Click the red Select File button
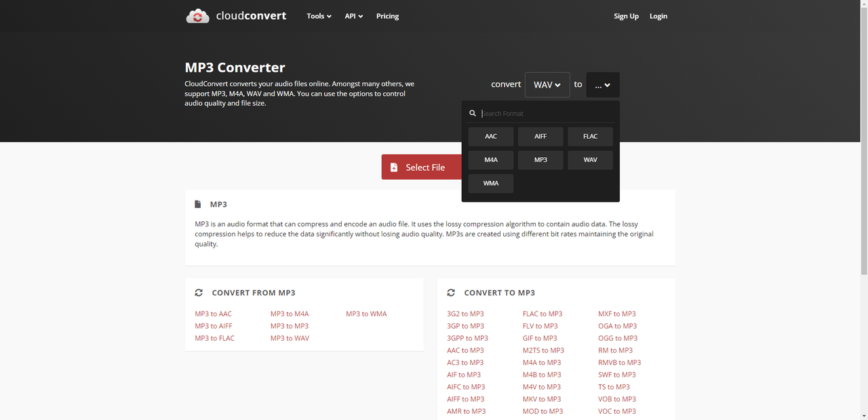Screen dimensions: 868x420 pos(421,167)
